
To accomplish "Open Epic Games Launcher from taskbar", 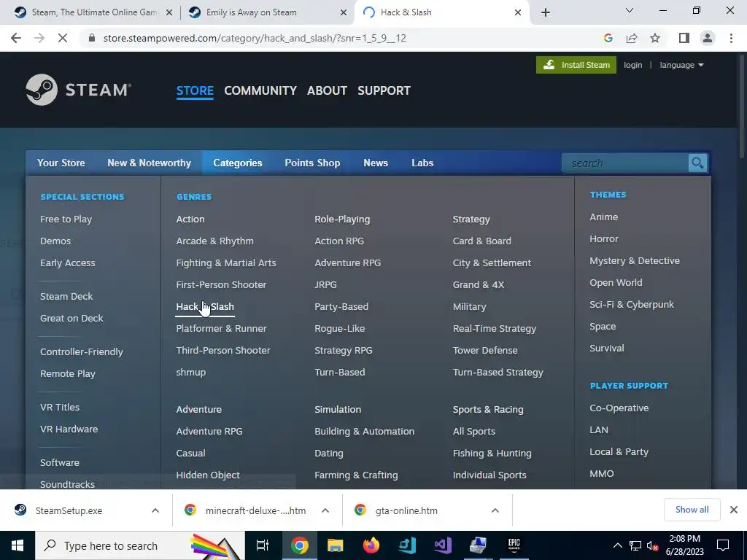I will click(x=514, y=545).
